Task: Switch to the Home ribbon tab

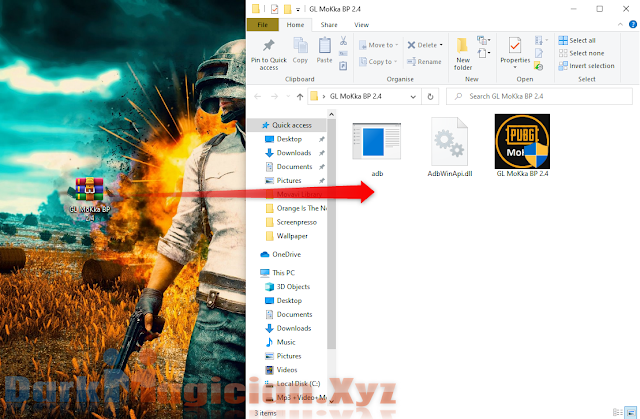Action: coord(295,25)
